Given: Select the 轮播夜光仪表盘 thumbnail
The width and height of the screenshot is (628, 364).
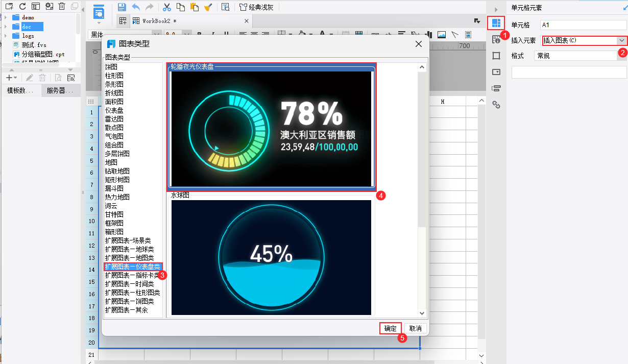Looking at the screenshot, I should pos(271,128).
